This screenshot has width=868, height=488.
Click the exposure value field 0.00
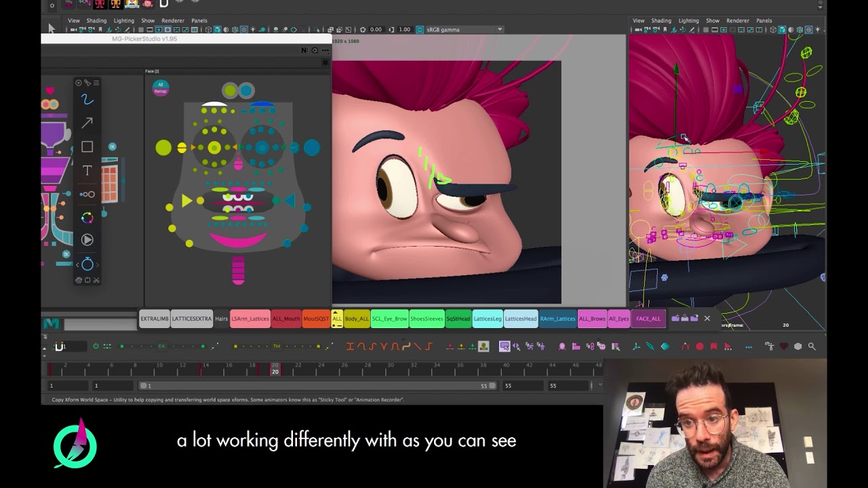click(x=376, y=30)
